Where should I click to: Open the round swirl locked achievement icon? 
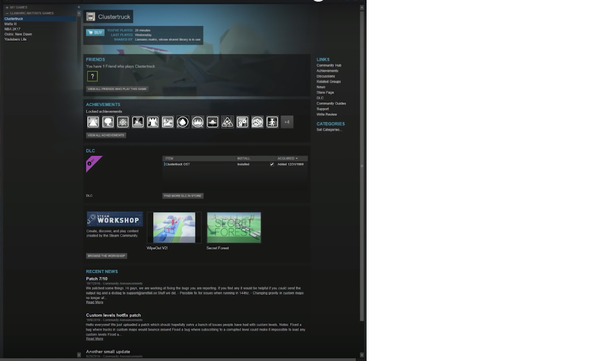coord(257,122)
